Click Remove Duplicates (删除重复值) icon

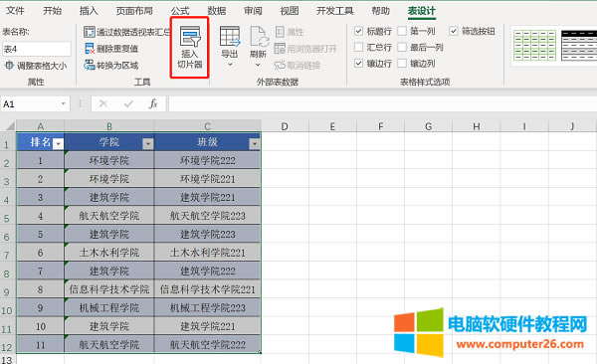90,49
